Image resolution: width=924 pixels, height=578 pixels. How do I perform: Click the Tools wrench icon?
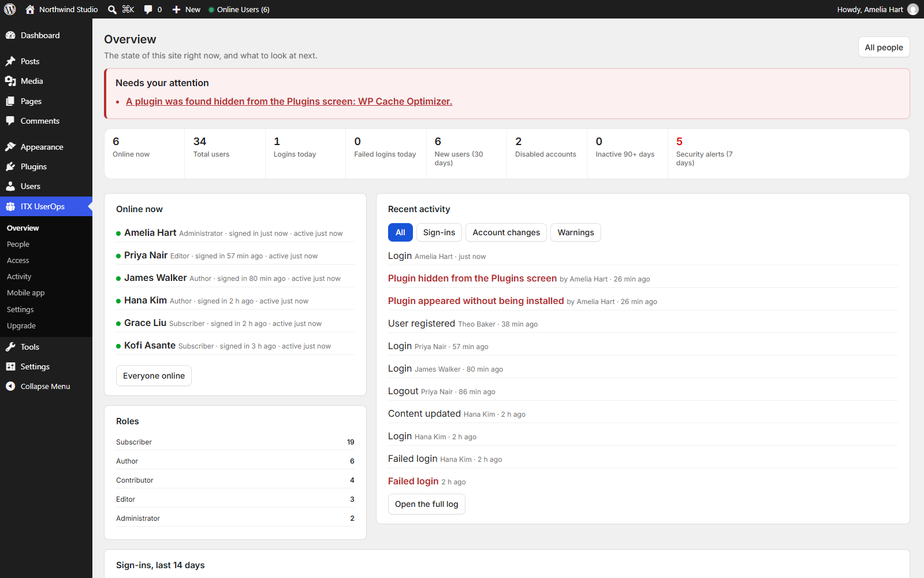[x=10, y=347]
